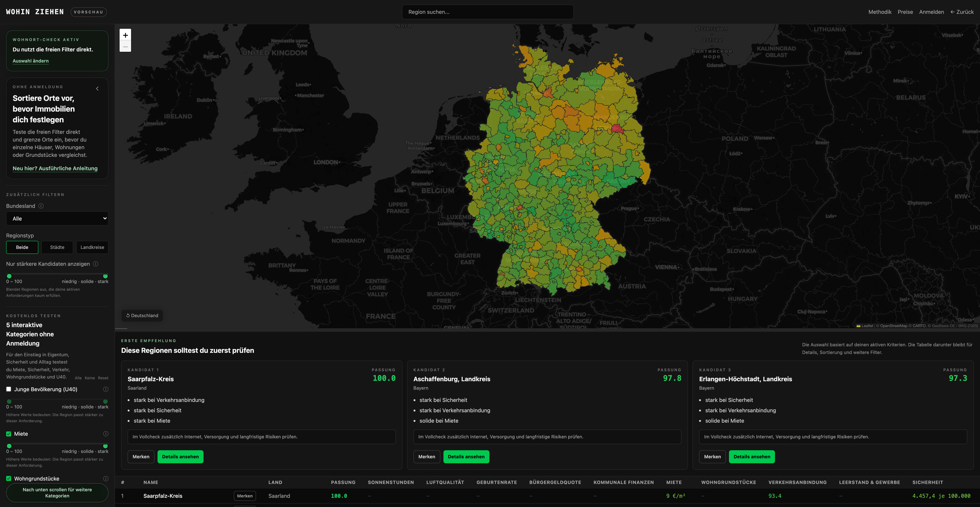Click 'Reset' for the category filters

coord(103,378)
